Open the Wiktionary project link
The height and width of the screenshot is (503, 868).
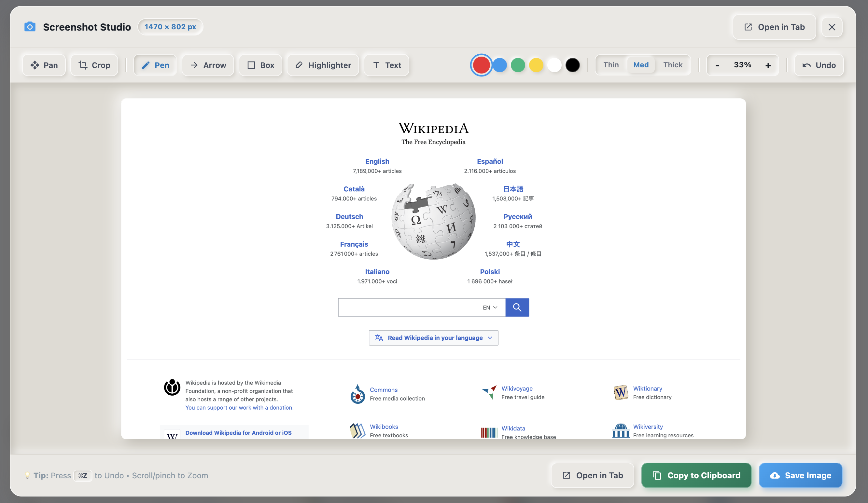(x=648, y=388)
